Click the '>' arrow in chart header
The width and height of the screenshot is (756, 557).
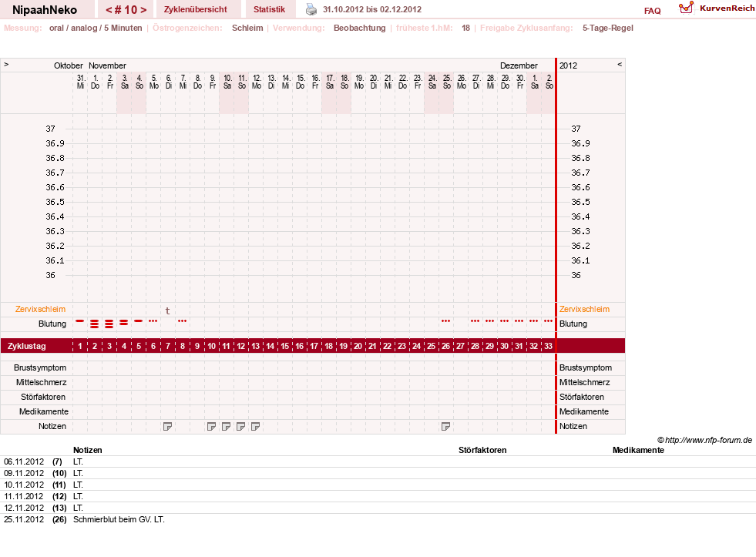6,64
